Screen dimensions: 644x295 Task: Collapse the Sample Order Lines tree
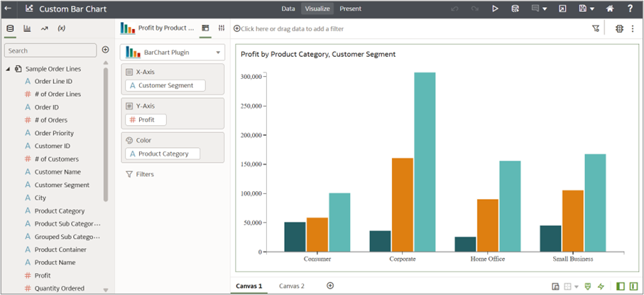click(x=8, y=69)
